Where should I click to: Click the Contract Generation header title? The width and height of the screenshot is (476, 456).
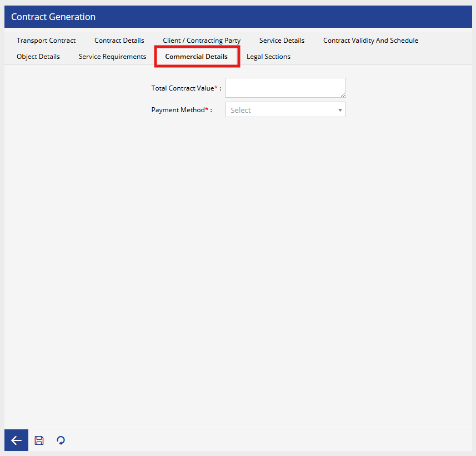[x=53, y=17]
